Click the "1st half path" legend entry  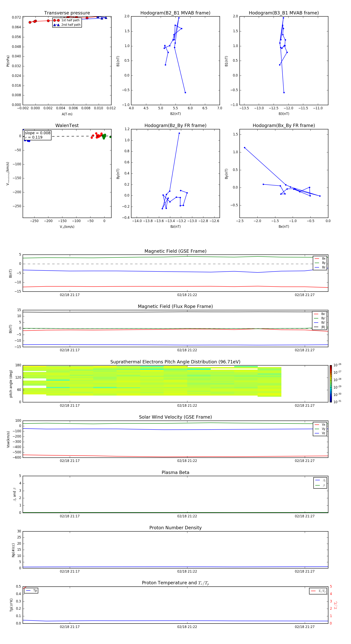(x=67, y=20)
